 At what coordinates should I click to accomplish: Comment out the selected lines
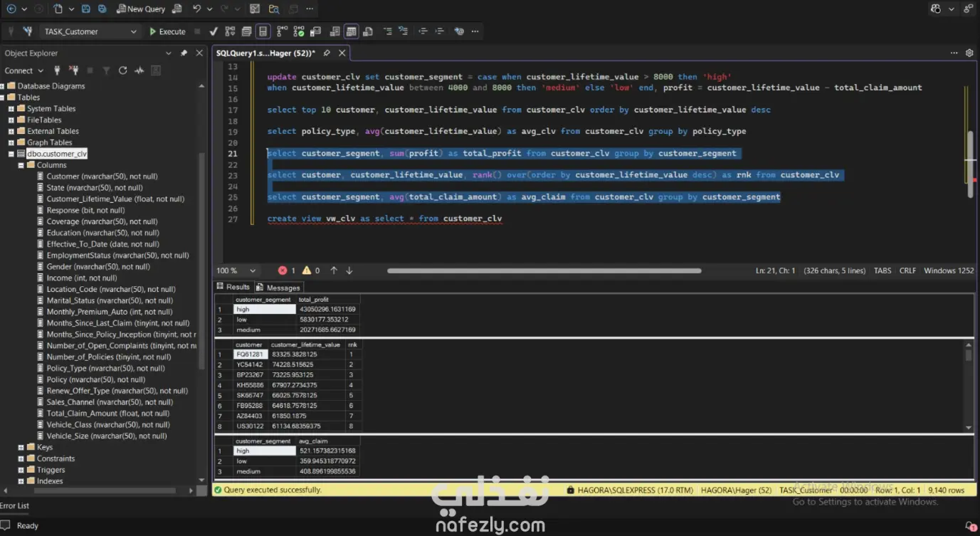[388, 31]
